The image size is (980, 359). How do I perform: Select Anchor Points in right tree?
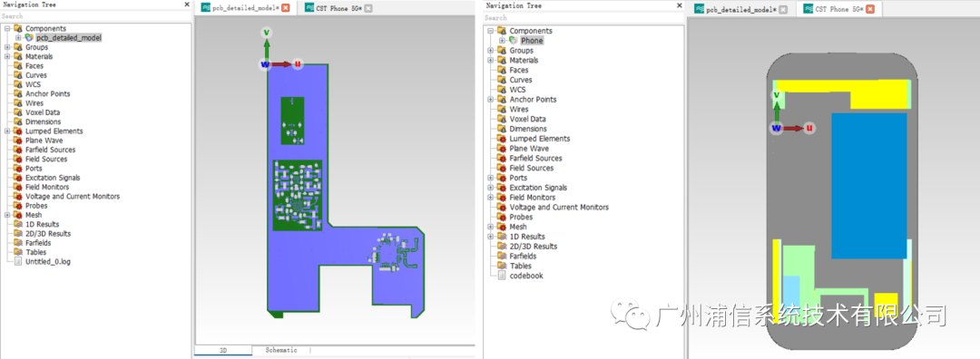(x=534, y=100)
